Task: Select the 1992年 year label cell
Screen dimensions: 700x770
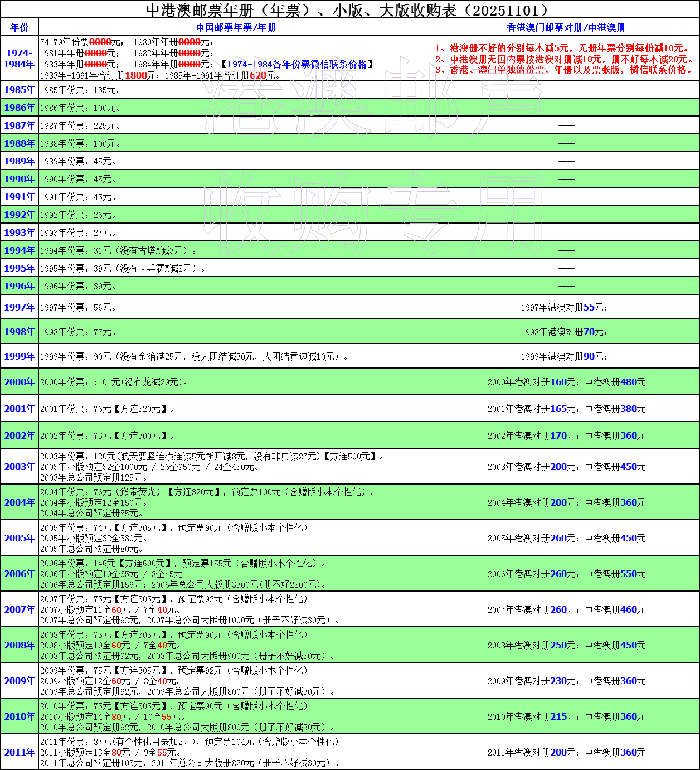Action: point(20,215)
